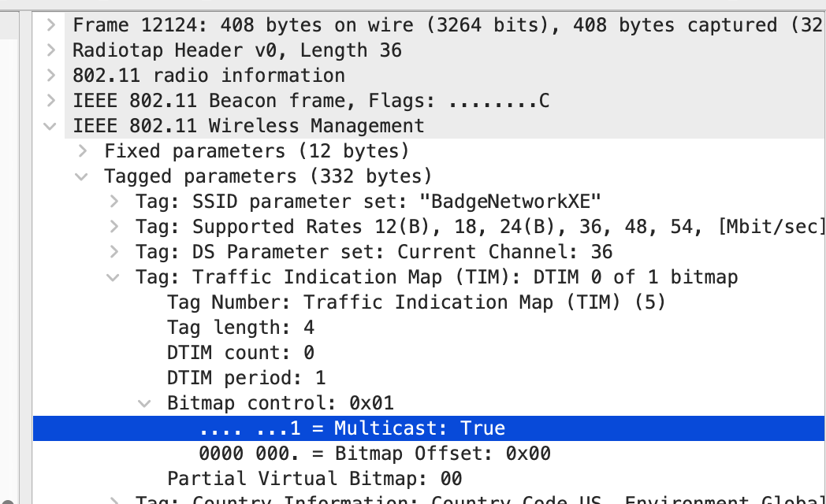Select the Tag length: 4 row

coord(240,328)
